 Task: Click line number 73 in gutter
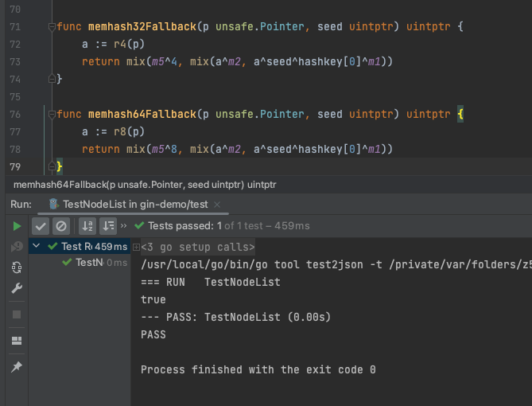(15, 62)
